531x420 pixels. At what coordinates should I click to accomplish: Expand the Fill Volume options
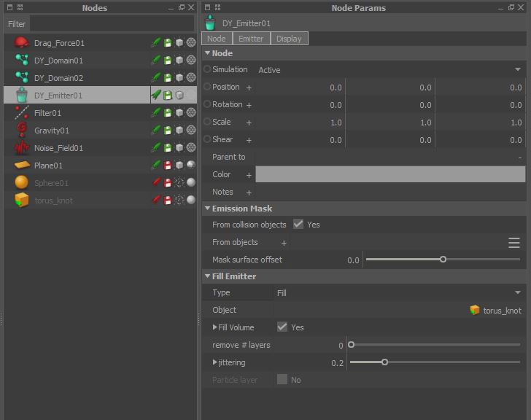pos(214,327)
